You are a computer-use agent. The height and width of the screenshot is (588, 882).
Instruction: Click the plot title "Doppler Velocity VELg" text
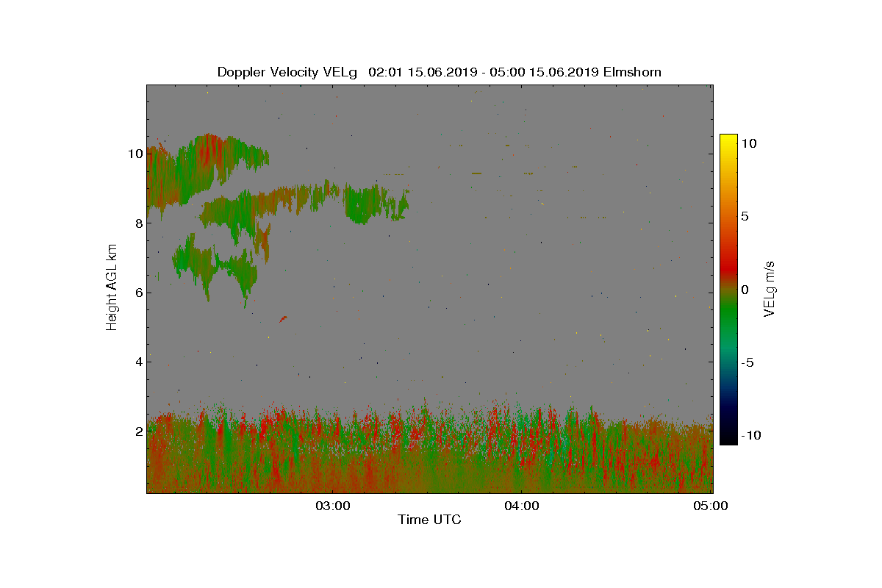pyautogui.click(x=287, y=72)
